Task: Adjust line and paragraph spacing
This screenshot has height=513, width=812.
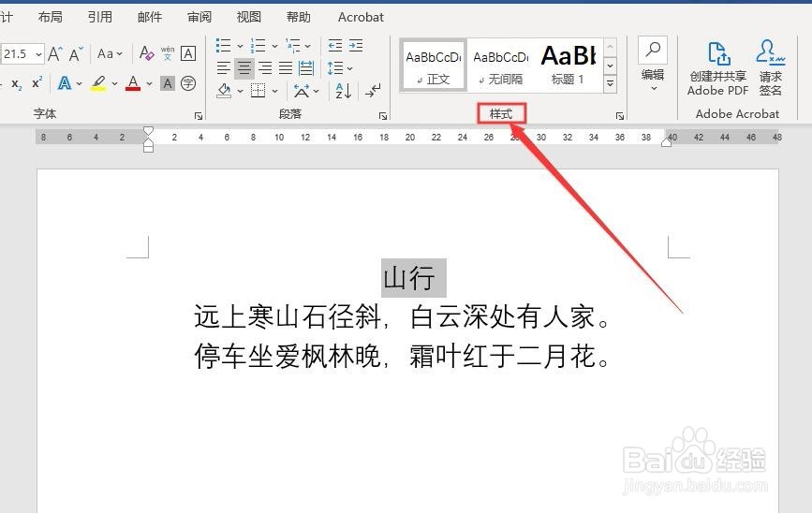Action: pyautogui.click(x=335, y=67)
